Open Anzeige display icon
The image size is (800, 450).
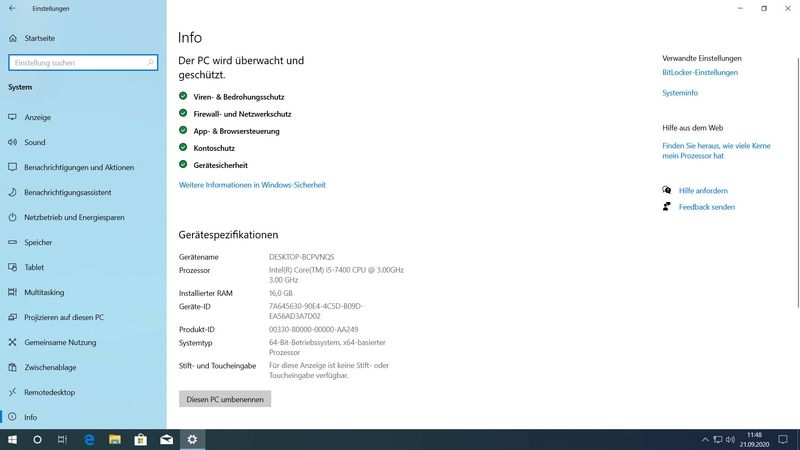(x=13, y=117)
